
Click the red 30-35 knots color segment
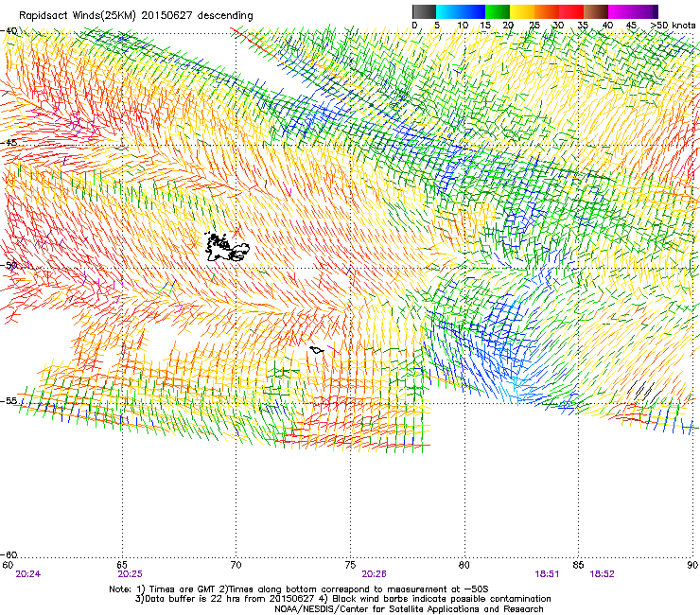click(x=571, y=11)
